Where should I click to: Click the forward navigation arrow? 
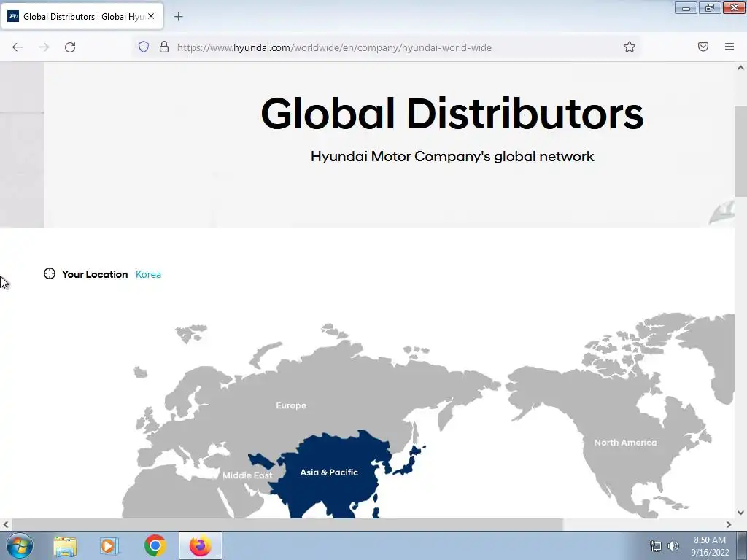(x=44, y=47)
